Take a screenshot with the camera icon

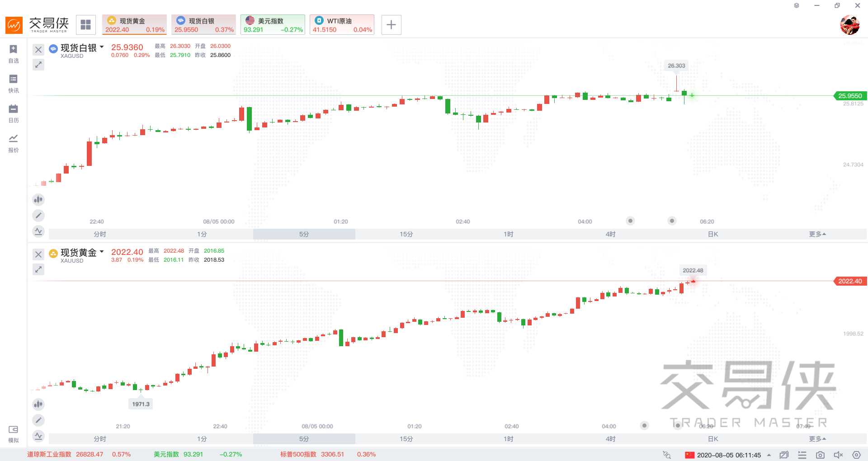820,455
